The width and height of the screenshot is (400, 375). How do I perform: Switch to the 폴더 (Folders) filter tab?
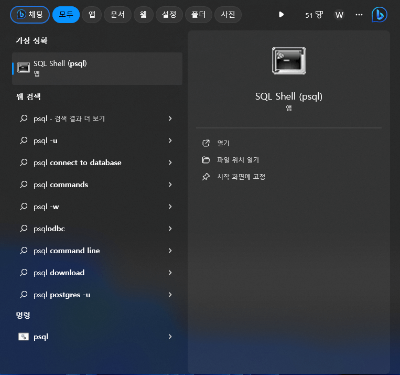tap(198, 15)
